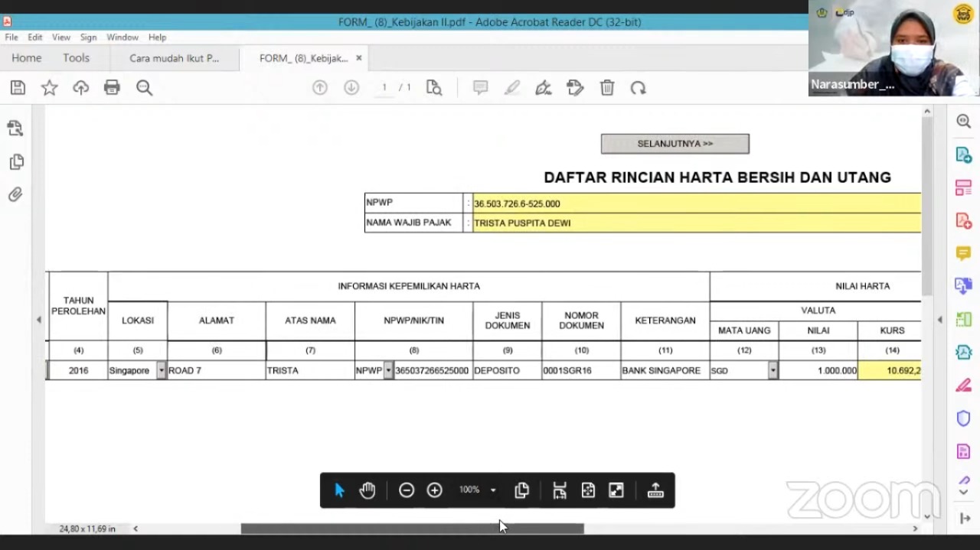
Task: Click the horizontal scrollbar thumb
Action: tap(412, 529)
